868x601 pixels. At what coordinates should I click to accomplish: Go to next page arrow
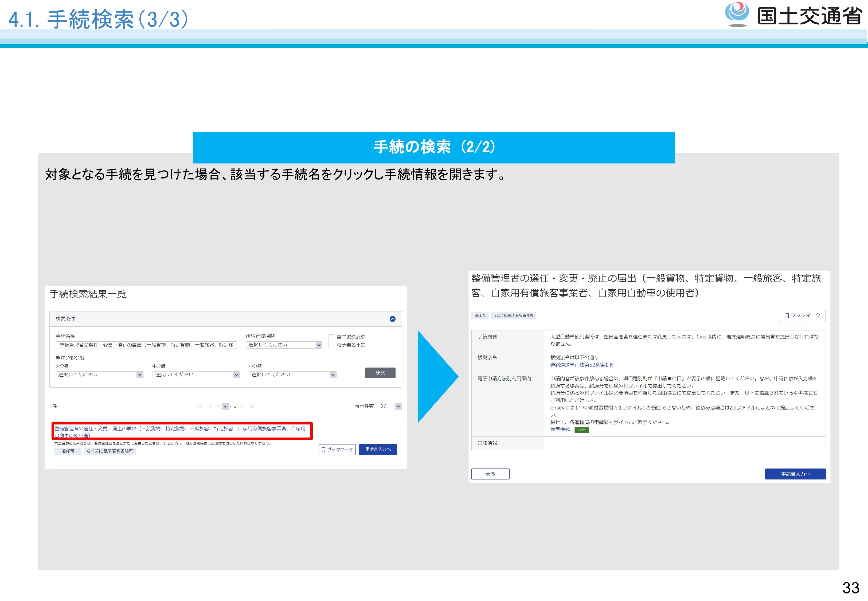point(242,406)
